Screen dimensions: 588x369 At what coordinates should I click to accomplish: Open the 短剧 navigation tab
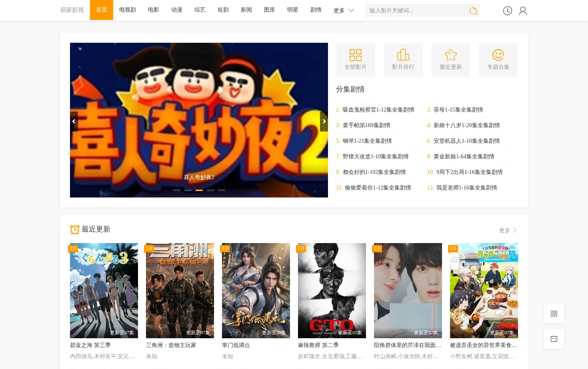click(x=223, y=10)
